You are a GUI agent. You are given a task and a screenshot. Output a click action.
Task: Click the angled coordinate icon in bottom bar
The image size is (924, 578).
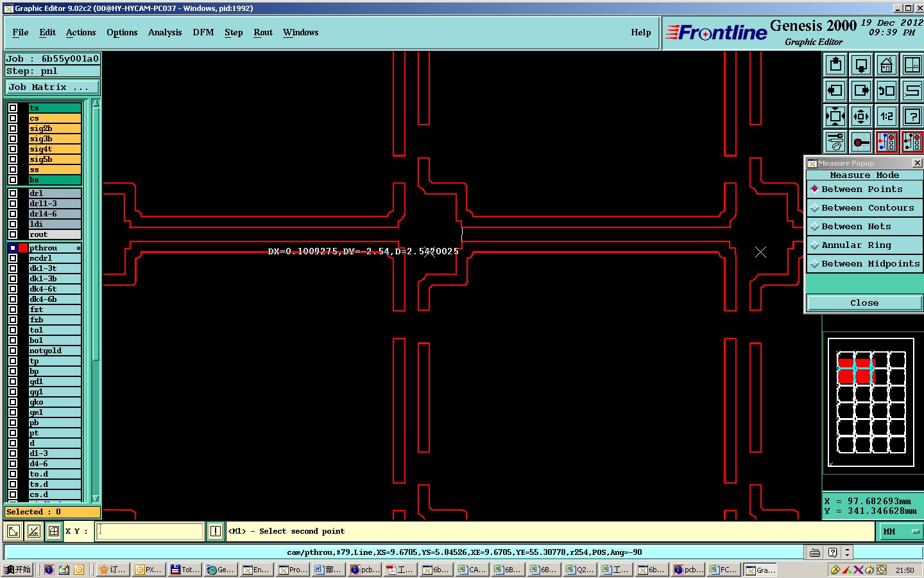point(33,531)
